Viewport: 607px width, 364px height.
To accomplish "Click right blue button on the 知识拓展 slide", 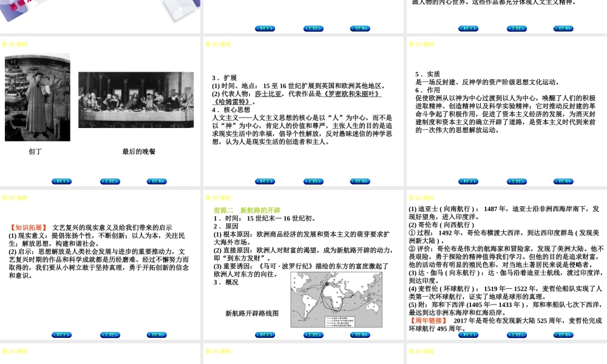I will tap(157, 335).
